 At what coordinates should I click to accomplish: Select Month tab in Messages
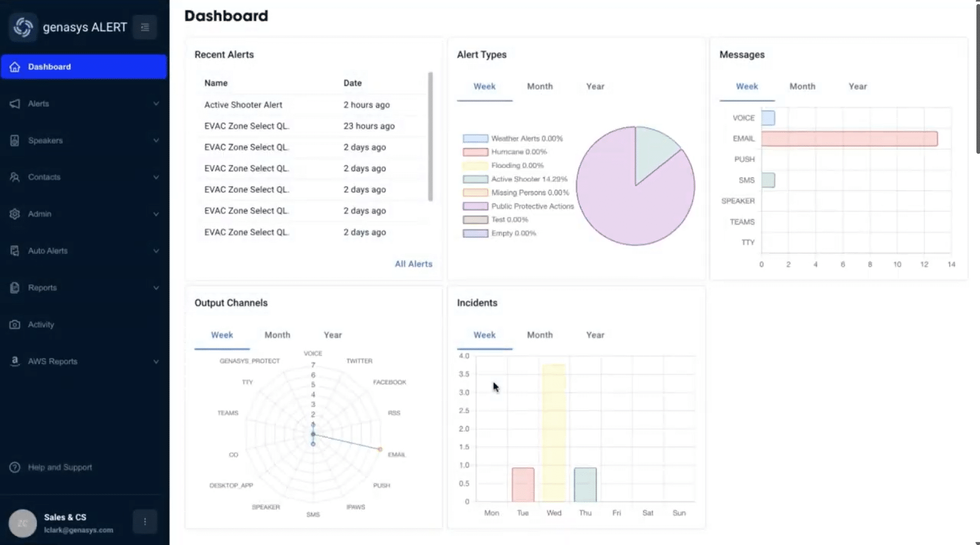(x=802, y=87)
